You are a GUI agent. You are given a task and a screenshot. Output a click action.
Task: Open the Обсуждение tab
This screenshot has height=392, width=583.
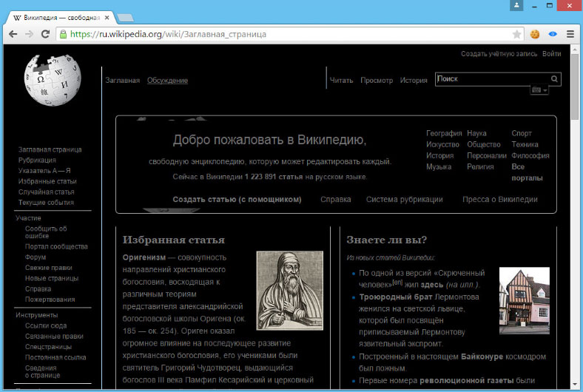click(x=167, y=81)
